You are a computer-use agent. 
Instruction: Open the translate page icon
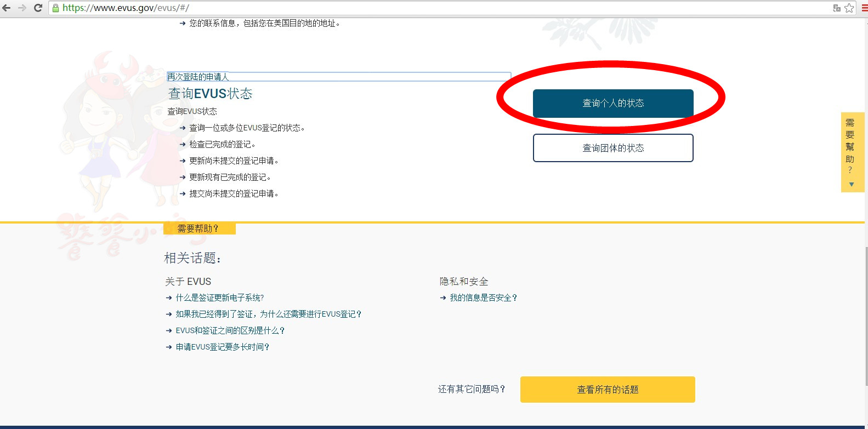coord(837,8)
